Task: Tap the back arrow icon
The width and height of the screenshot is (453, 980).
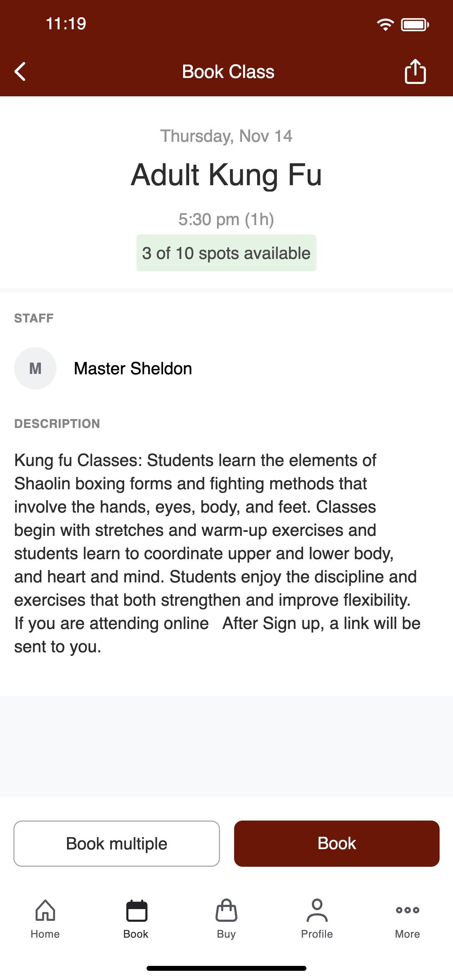Action: click(20, 72)
